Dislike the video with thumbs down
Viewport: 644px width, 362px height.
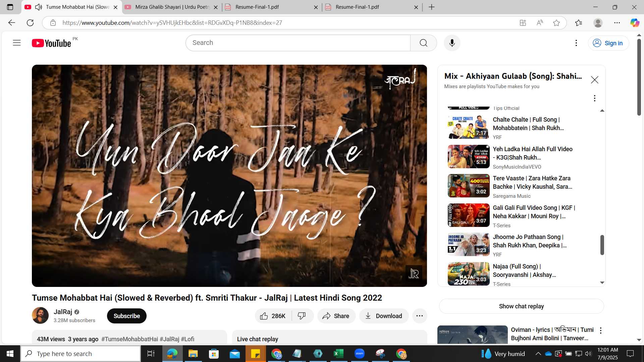(x=302, y=316)
